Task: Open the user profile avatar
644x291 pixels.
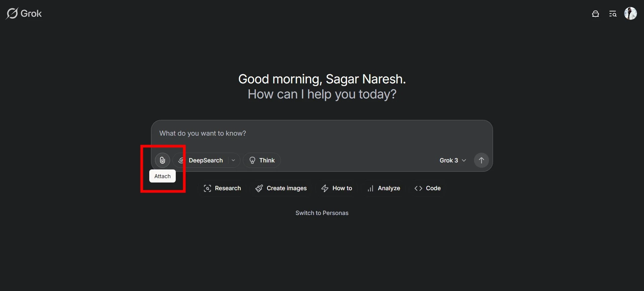Action: [x=630, y=14]
